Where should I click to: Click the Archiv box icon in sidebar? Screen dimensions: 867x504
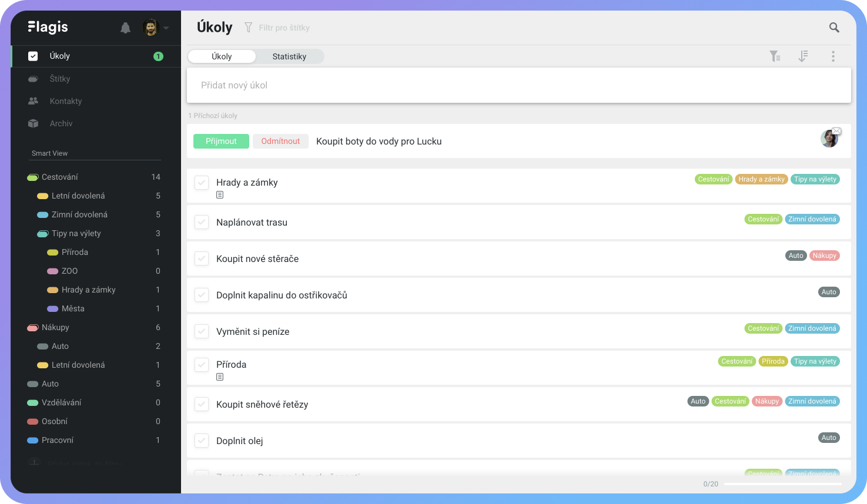[34, 123]
